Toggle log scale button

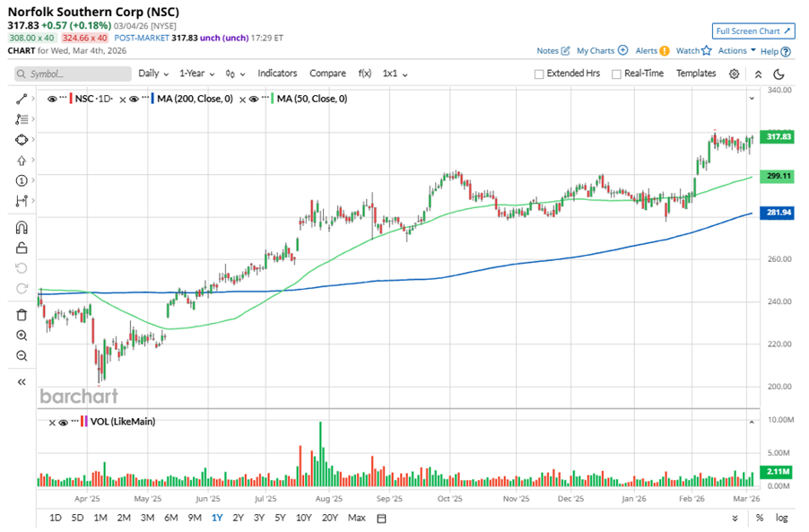[782, 518]
